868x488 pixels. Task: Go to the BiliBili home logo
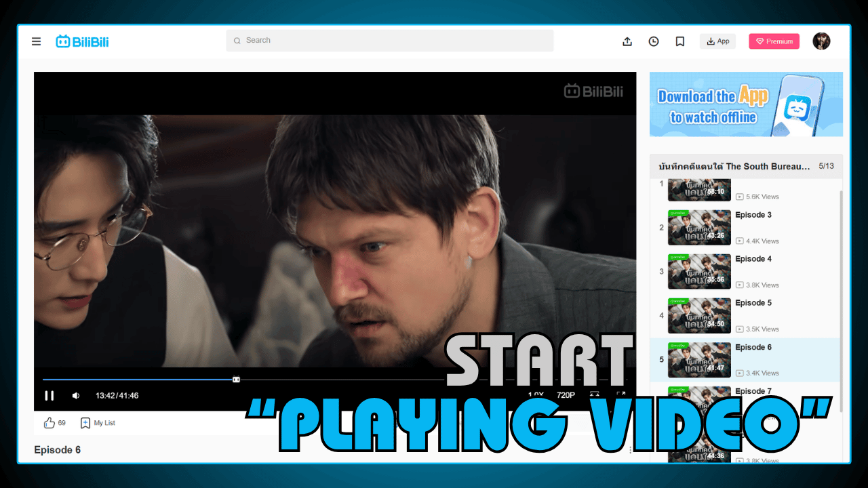click(82, 41)
